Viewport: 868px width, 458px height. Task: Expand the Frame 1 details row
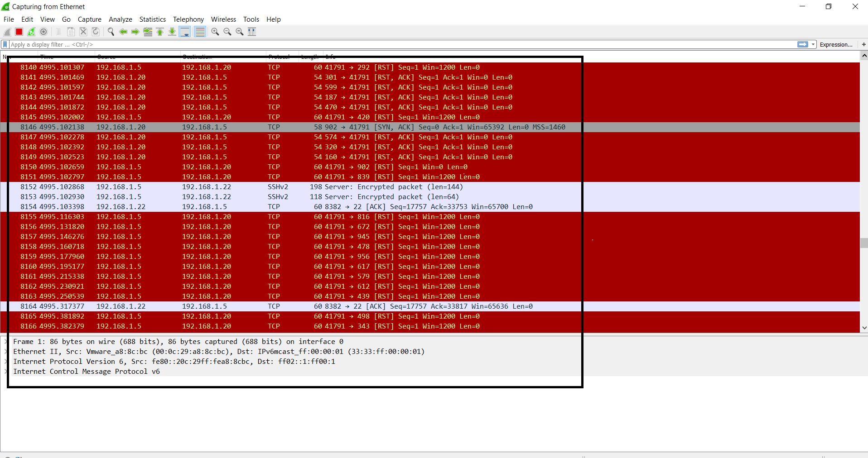point(5,342)
